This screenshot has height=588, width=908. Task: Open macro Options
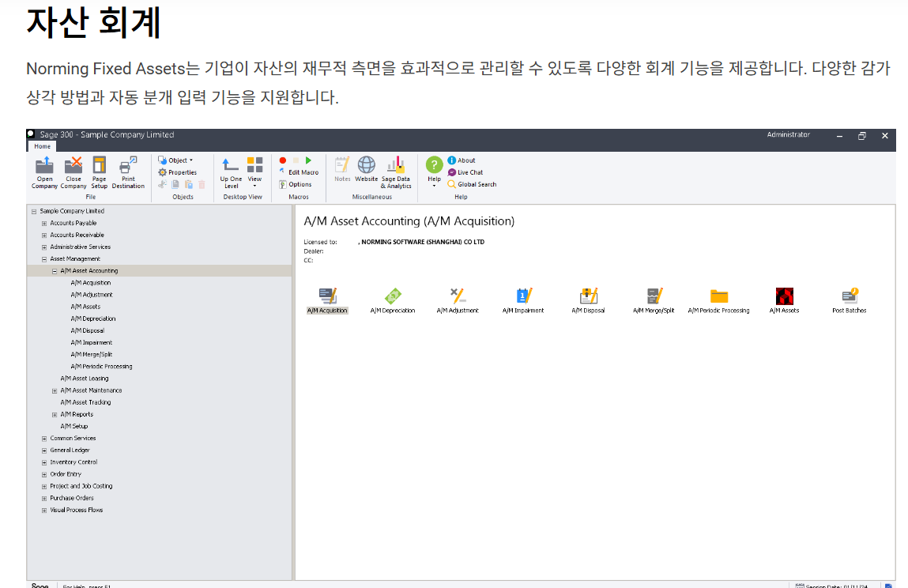[296, 184]
